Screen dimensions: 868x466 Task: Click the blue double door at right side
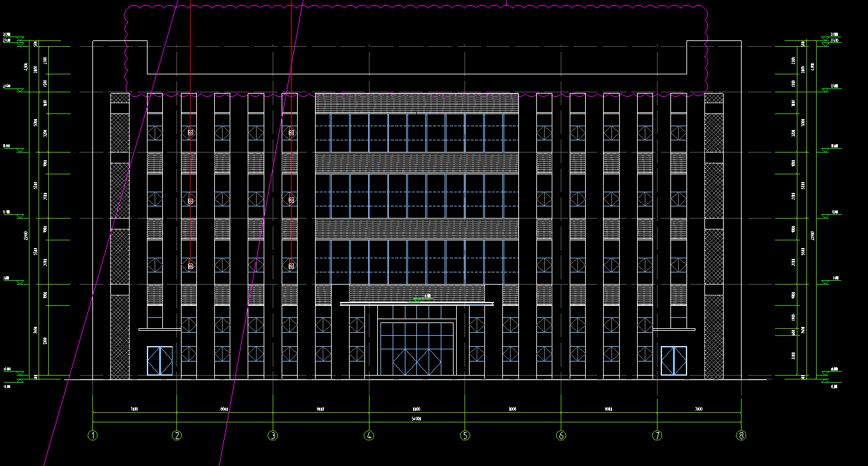tap(674, 360)
